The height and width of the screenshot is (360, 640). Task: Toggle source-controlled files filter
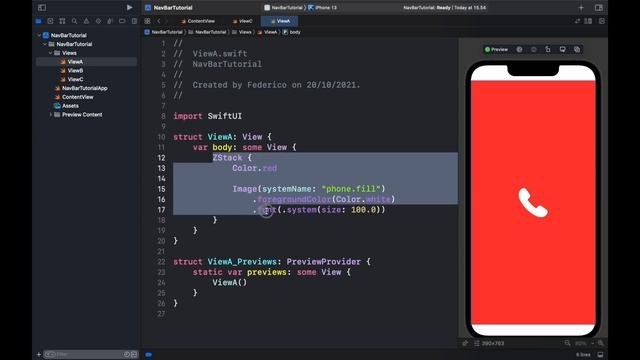134,354
